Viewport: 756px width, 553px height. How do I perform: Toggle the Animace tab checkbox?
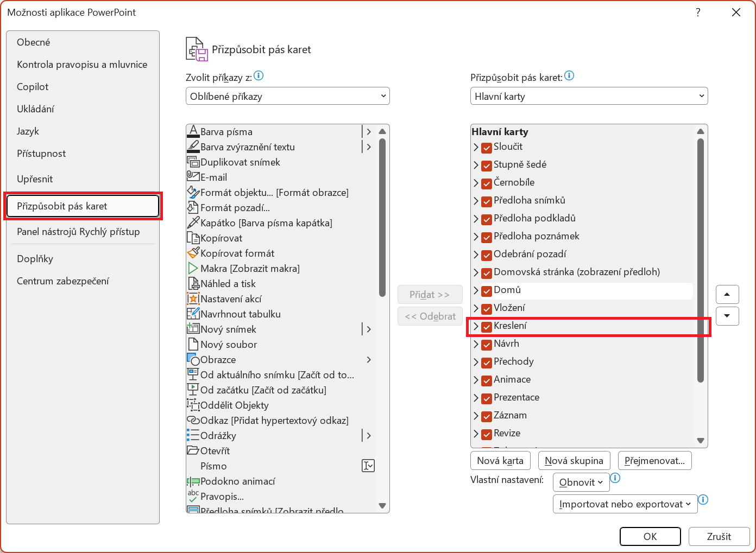pos(487,380)
